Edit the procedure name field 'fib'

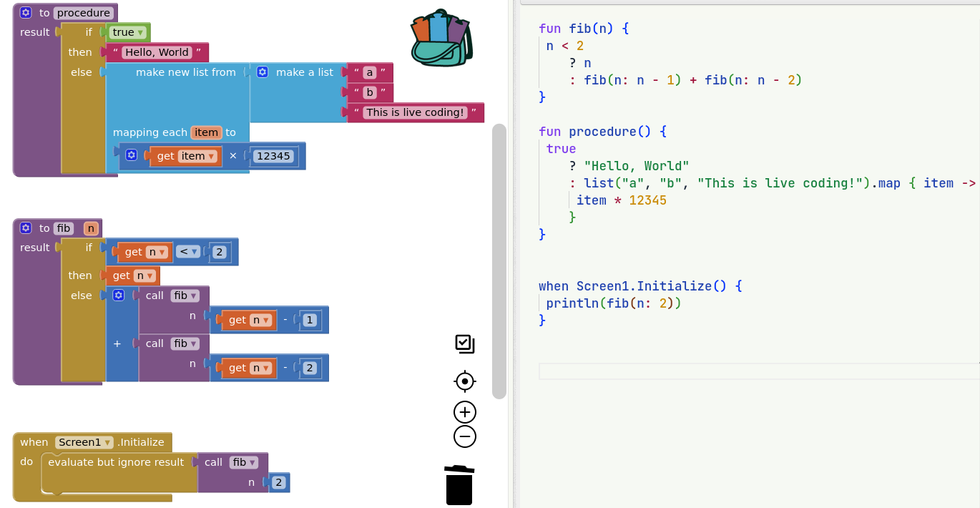coord(64,228)
